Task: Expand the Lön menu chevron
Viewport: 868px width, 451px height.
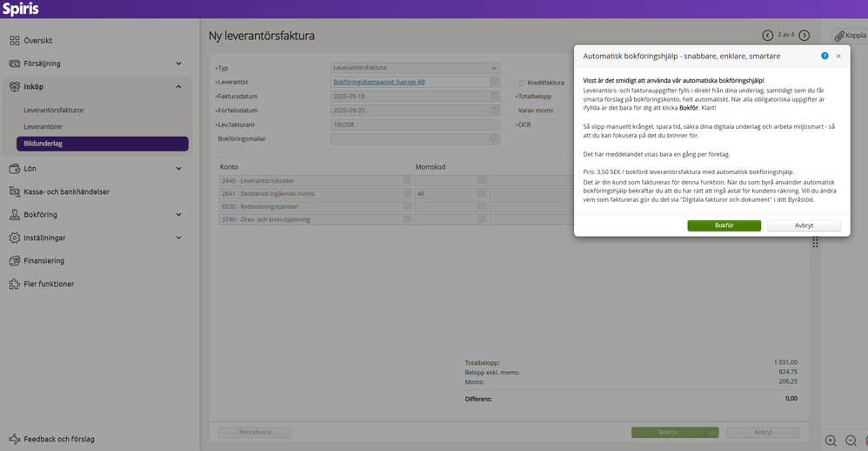Action: (x=178, y=168)
